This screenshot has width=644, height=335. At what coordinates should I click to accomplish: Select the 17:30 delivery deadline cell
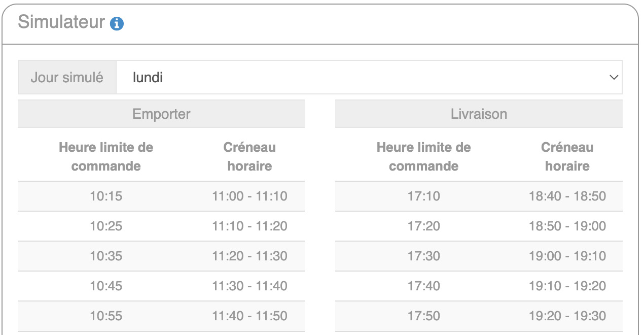424,256
